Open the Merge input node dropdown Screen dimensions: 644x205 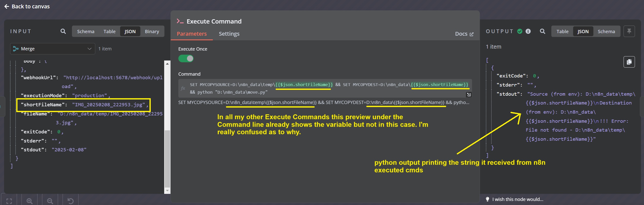pyautogui.click(x=53, y=49)
